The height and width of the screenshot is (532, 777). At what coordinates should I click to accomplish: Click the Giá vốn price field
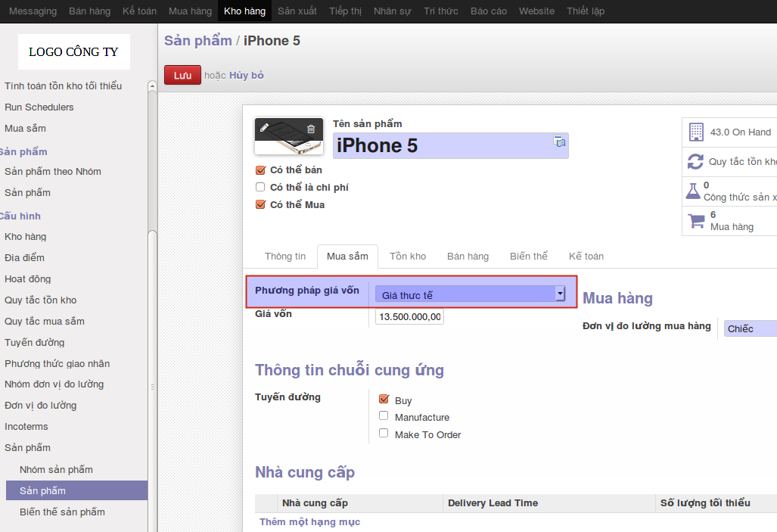409,316
